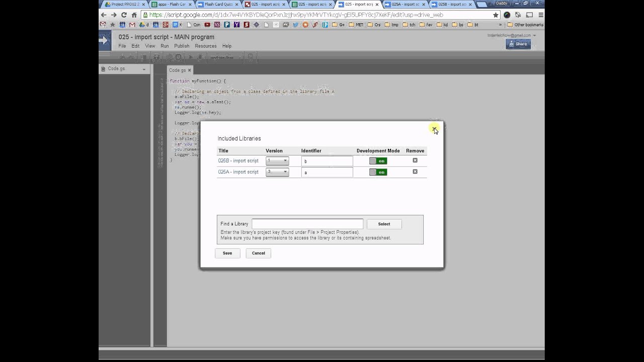Remove the 025B - import script library
This screenshot has height=362, width=644.
pos(415,160)
